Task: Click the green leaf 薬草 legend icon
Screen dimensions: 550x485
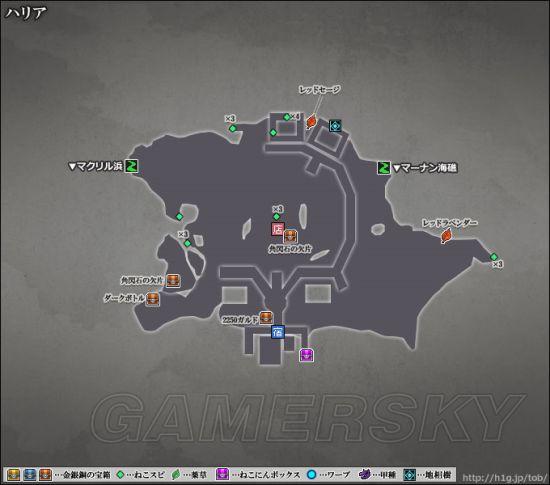Action: 176,475
